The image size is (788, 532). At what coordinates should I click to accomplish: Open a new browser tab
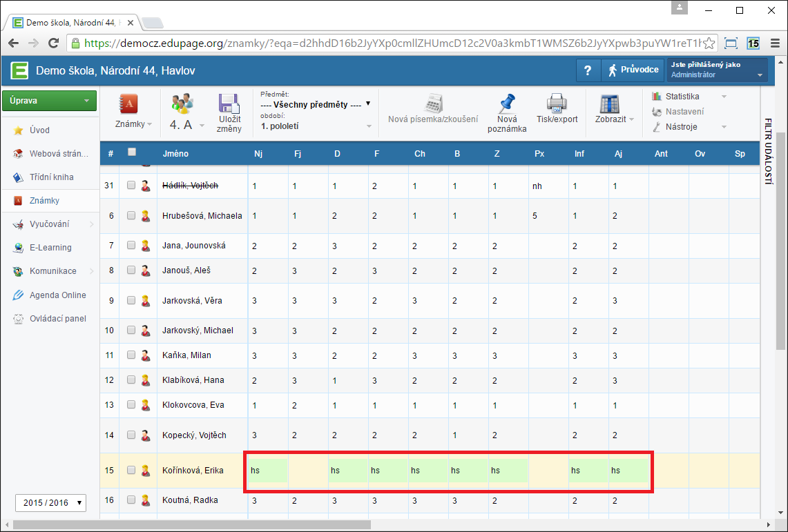[152, 23]
